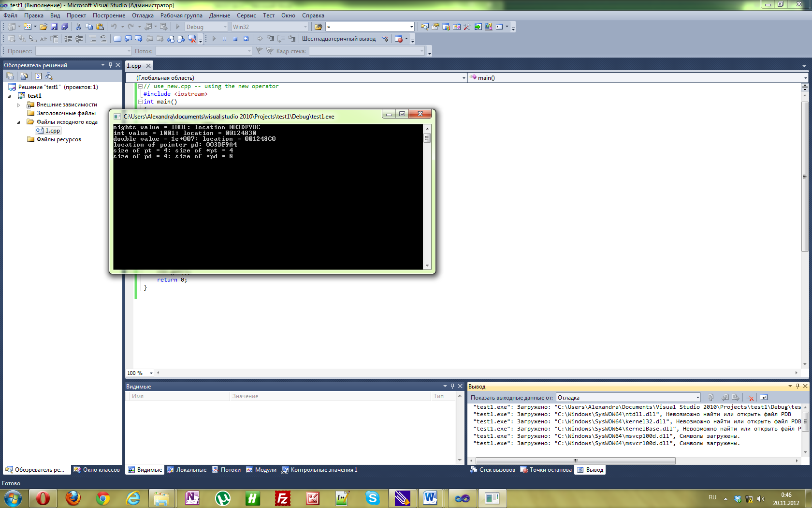Image resolution: width=812 pixels, height=508 pixels.
Task: Switch to Точки останова tab
Action: [x=546, y=470]
